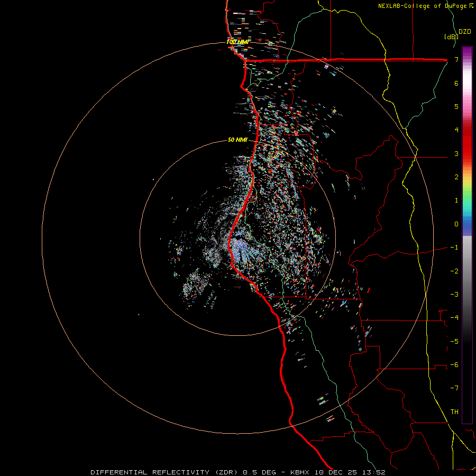Click the 100 NMI range ring label
The image size is (476, 476).
237,42
